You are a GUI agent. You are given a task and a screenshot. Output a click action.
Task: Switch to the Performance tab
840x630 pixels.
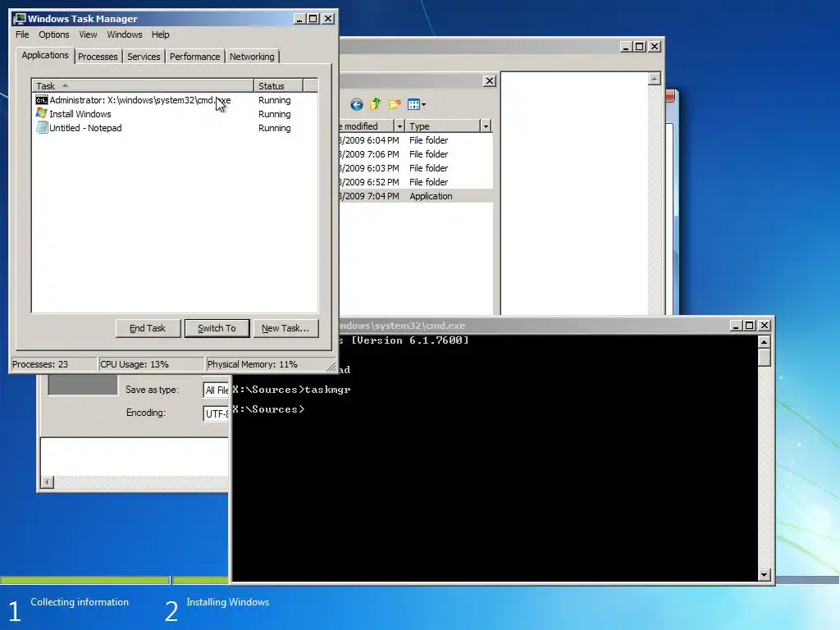click(x=194, y=57)
